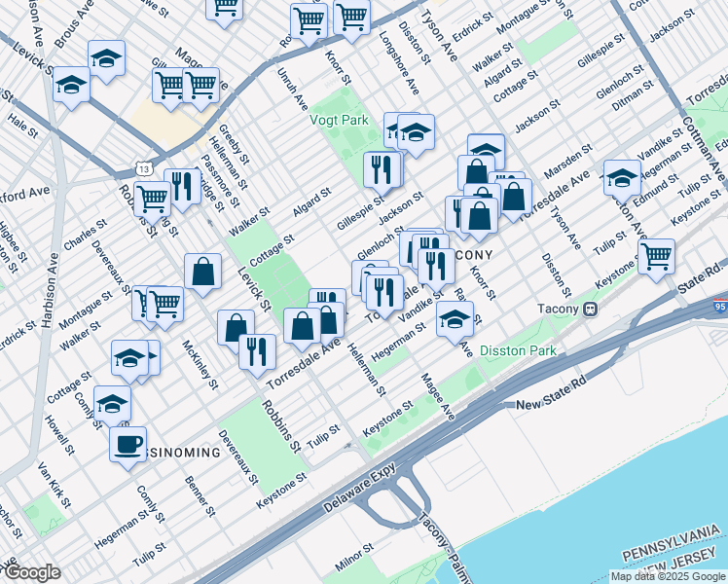Click the school marker beside Comly St above the coffee marker

click(112, 404)
